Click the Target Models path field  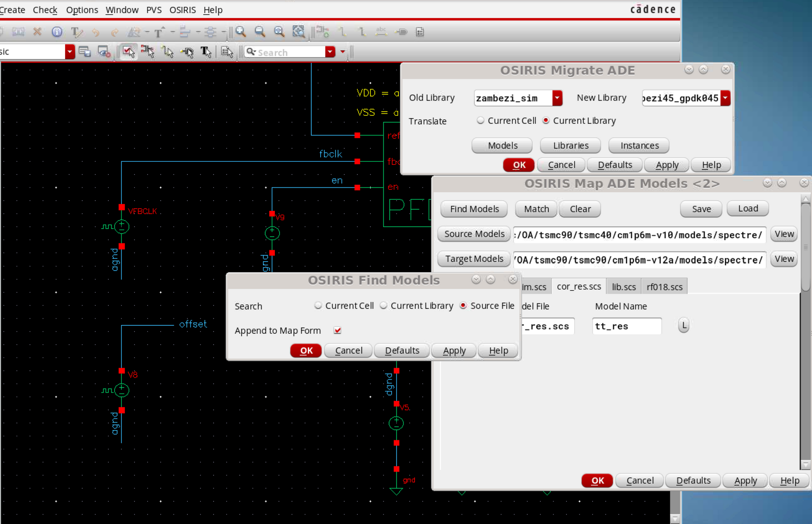click(639, 259)
